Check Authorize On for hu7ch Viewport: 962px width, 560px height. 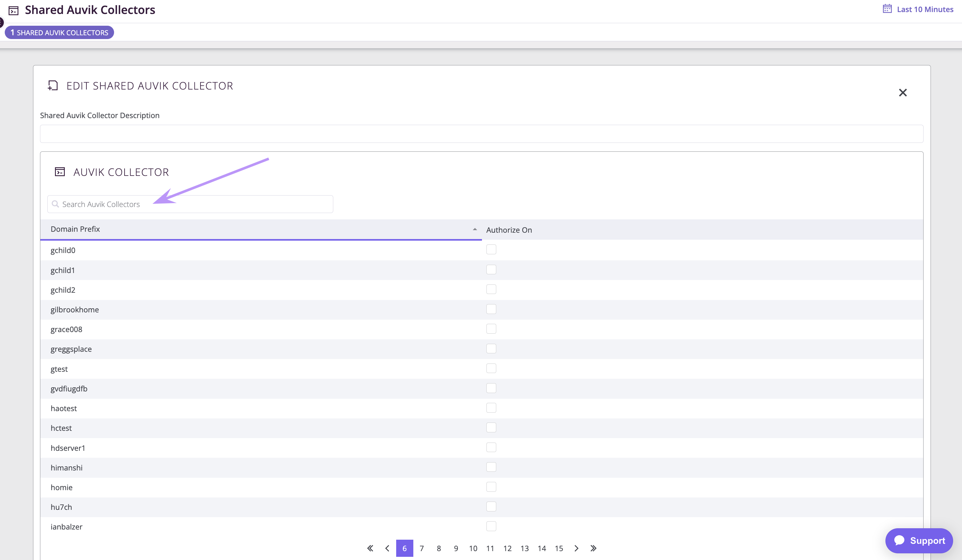click(x=491, y=507)
